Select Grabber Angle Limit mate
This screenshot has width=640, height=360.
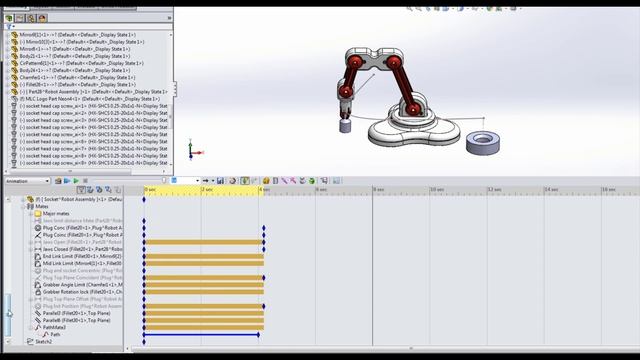coord(82,285)
